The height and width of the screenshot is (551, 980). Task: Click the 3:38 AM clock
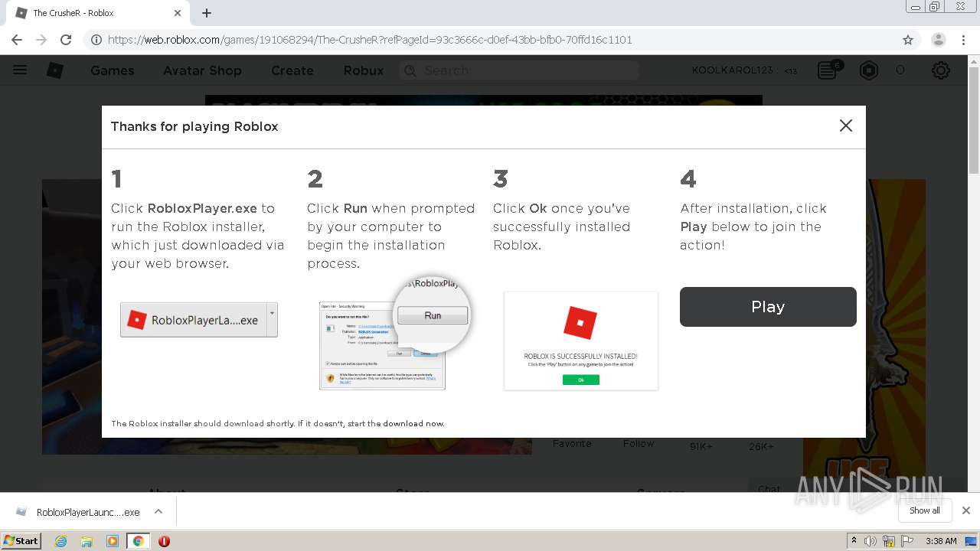941,541
